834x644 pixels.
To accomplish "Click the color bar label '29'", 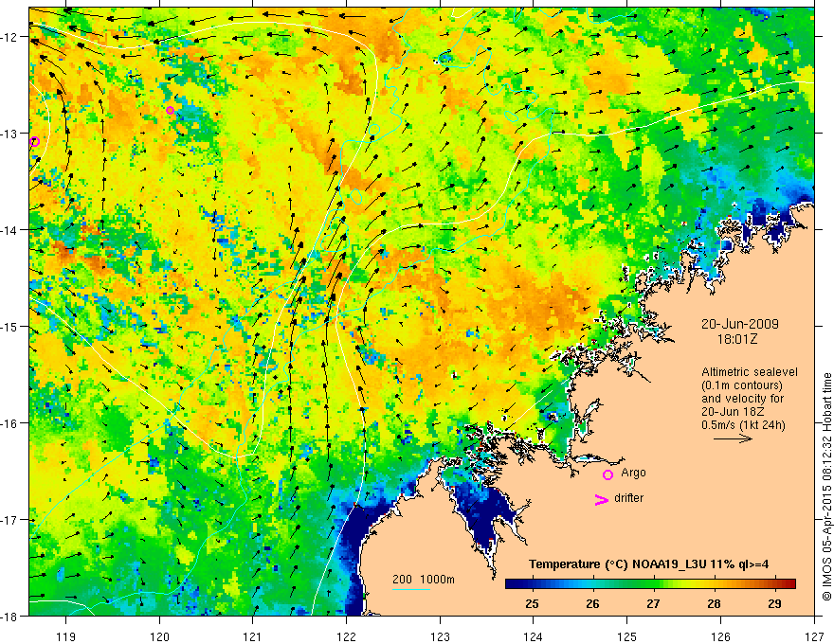I will click(774, 603).
